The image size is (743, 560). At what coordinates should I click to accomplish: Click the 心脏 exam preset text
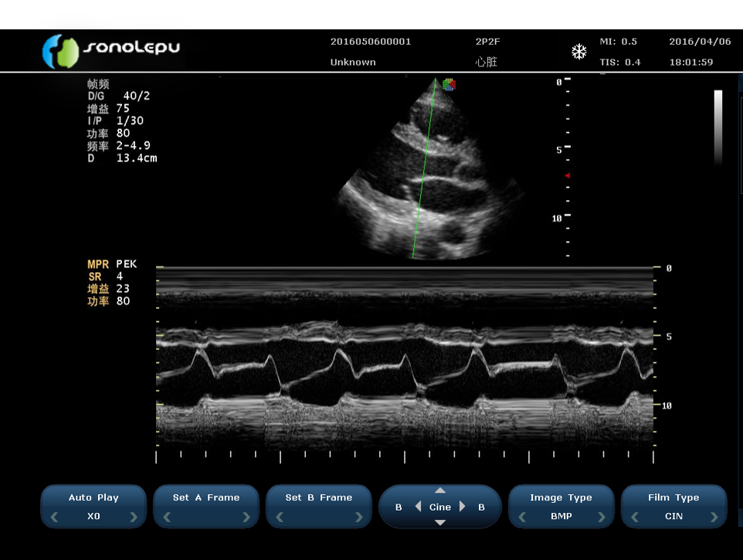click(486, 62)
